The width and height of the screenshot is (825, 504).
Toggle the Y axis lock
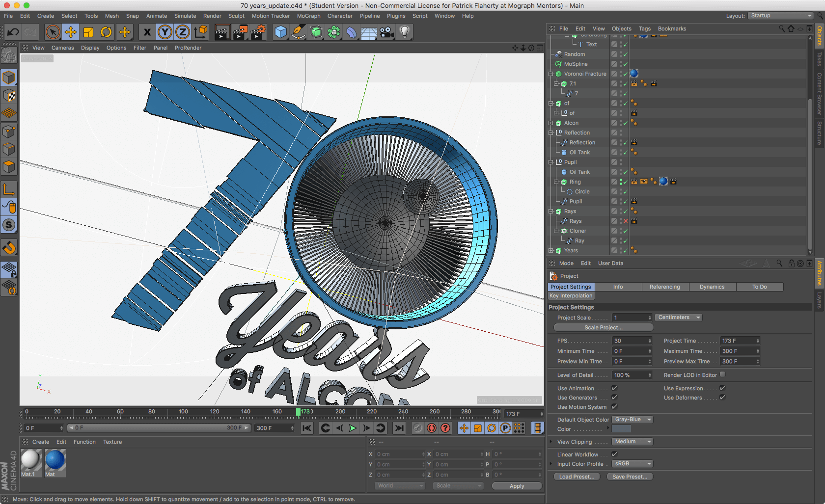point(165,32)
